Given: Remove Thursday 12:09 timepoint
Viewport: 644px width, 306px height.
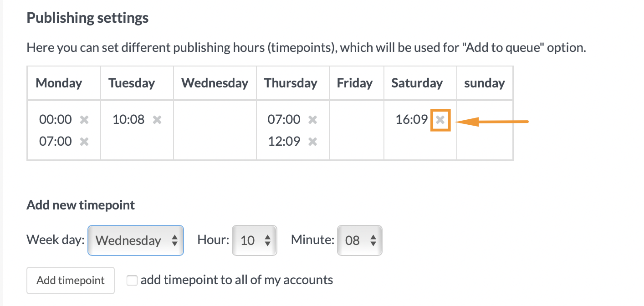Looking at the screenshot, I should 312,142.
